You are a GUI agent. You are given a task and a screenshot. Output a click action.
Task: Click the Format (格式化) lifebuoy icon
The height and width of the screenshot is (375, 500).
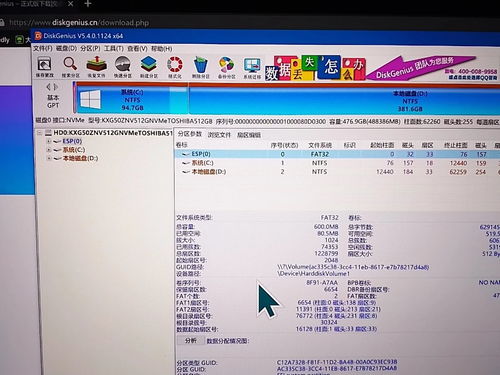pyautogui.click(x=175, y=67)
